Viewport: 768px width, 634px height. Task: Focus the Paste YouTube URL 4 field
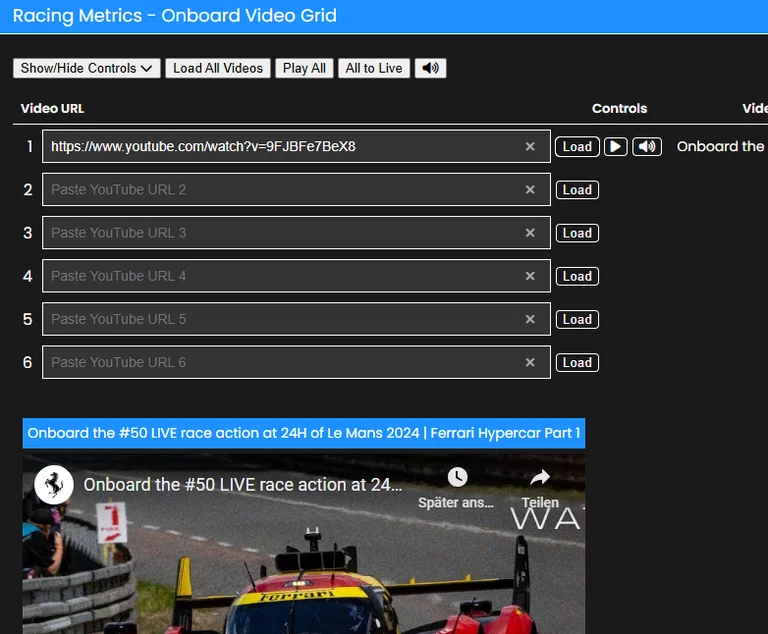(296, 275)
